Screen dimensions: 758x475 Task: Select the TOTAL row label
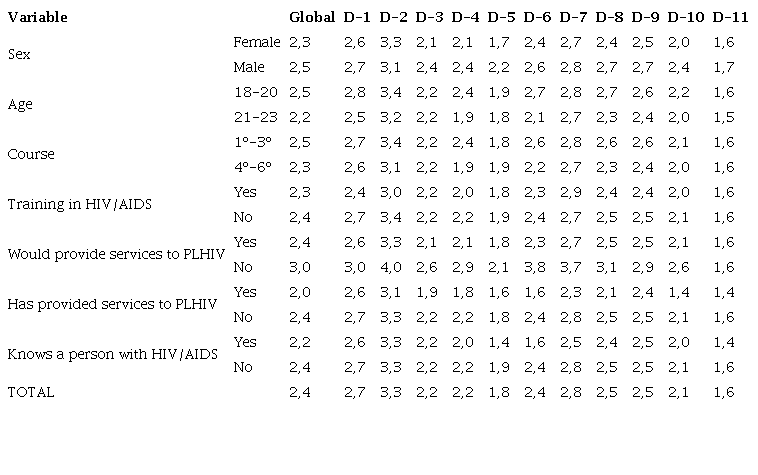(30, 392)
